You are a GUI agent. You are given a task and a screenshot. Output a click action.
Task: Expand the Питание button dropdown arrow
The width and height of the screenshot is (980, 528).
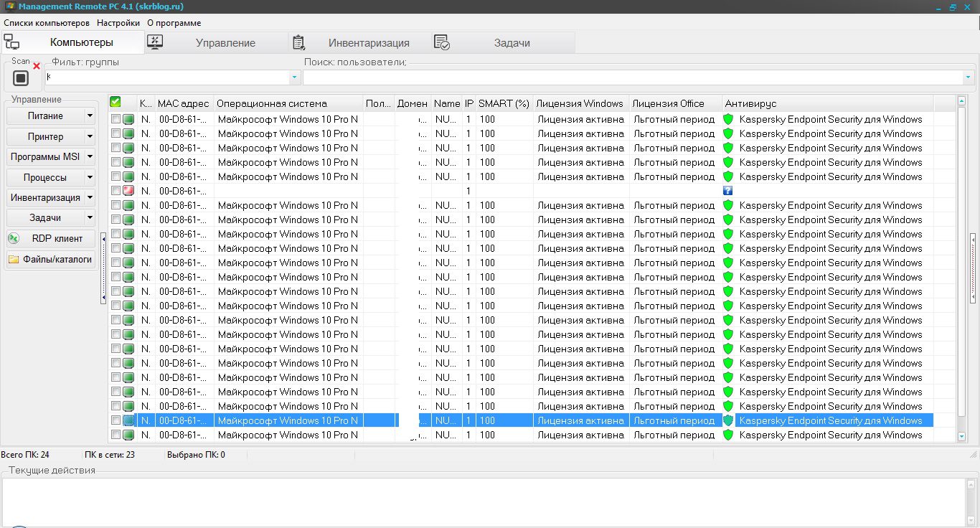tap(90, 115)
